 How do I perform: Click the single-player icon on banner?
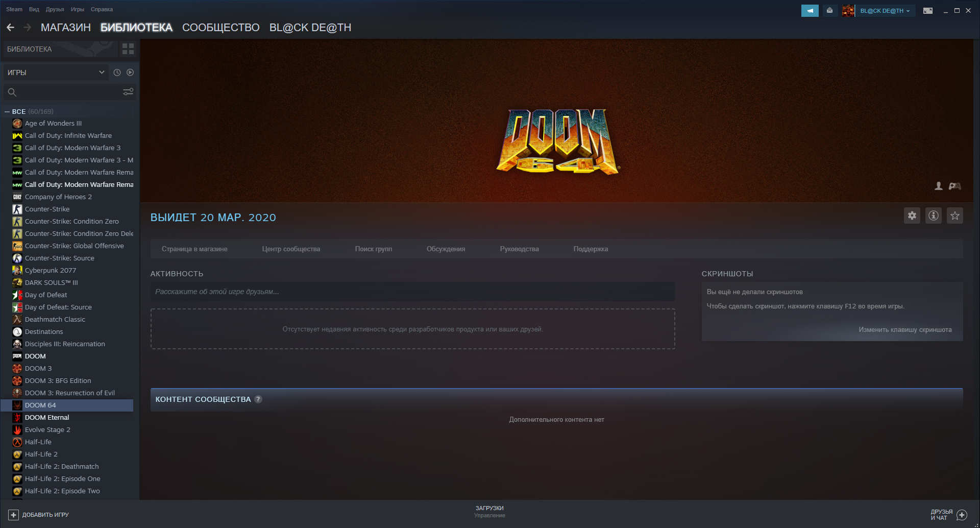pyautogui.click(x=939, y=186)
